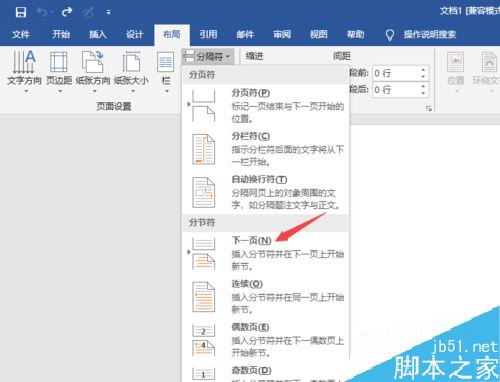Screen dimensions: 500x382
Task: Open the 文字方向 text direction tool
Action: (24, 68)
